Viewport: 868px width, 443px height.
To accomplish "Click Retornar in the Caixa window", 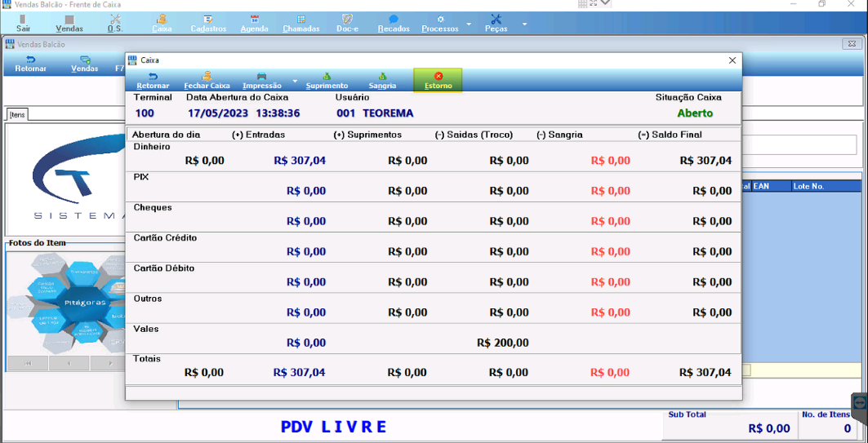I will (x=153, y=81).
